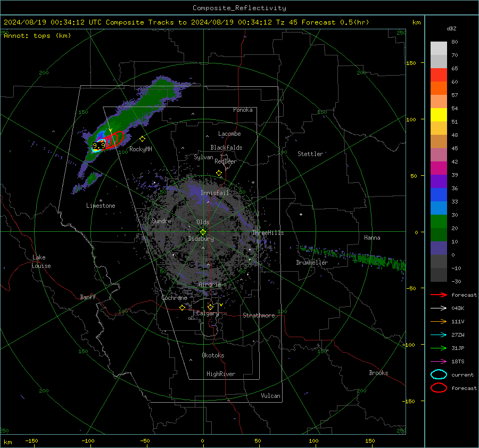This screenshot has width=479, height=448.
Task: Click the cyan current ellipse legend icon
Action: (439, 374)
